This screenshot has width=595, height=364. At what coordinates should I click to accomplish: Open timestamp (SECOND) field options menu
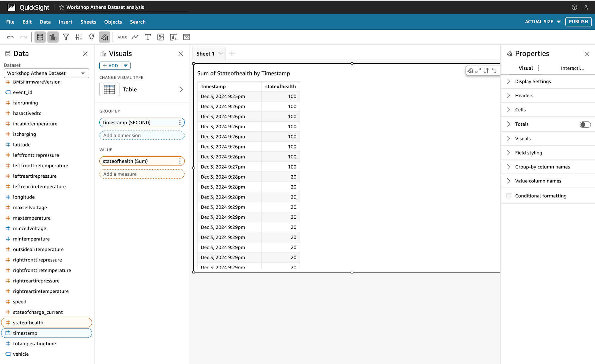click(x=180, y=122)
